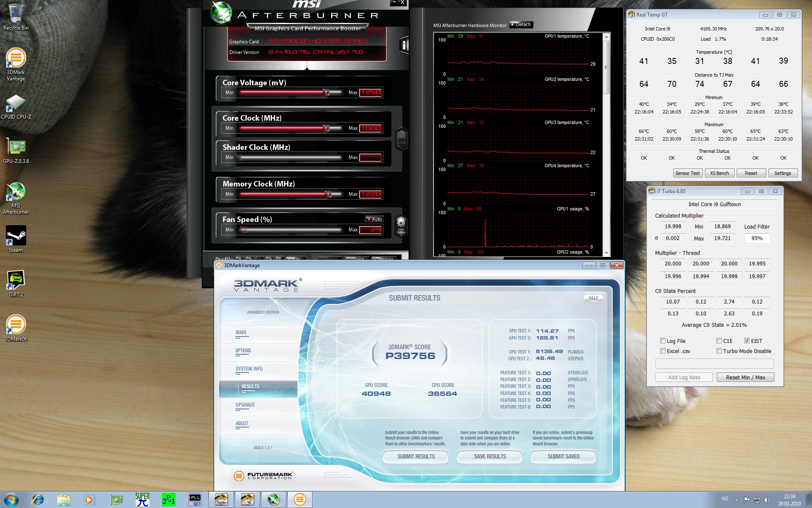
Task: Open GPU-Z pinned taskbar icon
Action: point(116,500)
